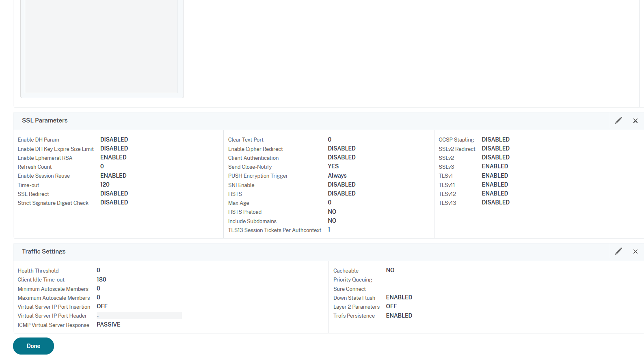Edit Traffic Settings using the pencil icon
Image resolution: width=644 pixels, height=359 pixels.
tap(618, 252)
